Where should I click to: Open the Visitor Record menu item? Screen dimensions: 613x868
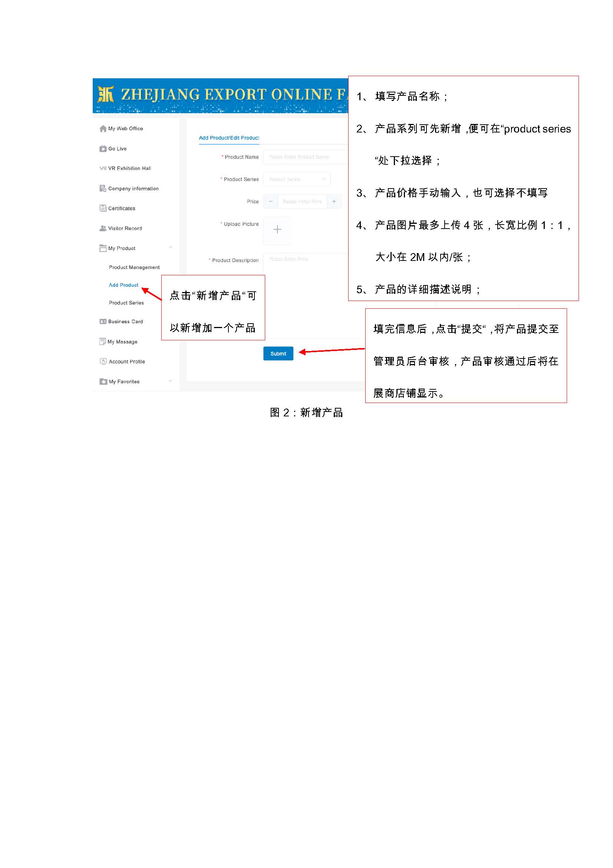[125, 228]
